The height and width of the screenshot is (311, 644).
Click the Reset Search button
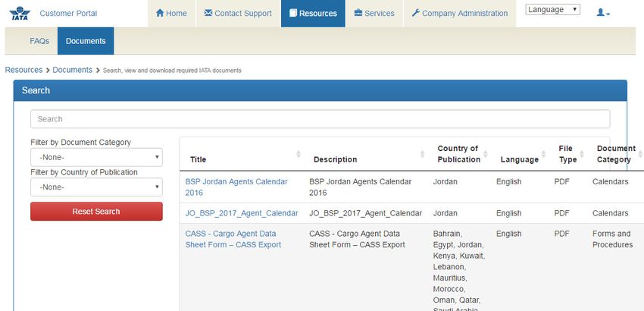96,212
